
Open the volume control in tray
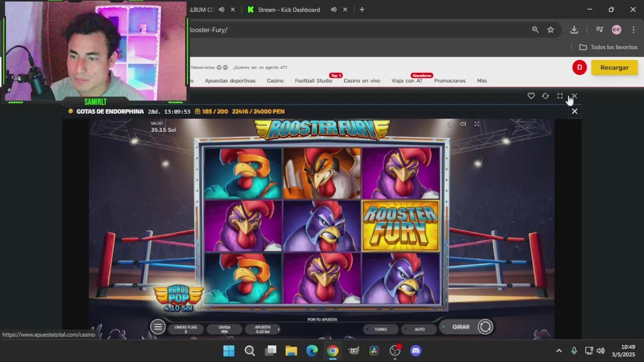click(x=600, y=350)
